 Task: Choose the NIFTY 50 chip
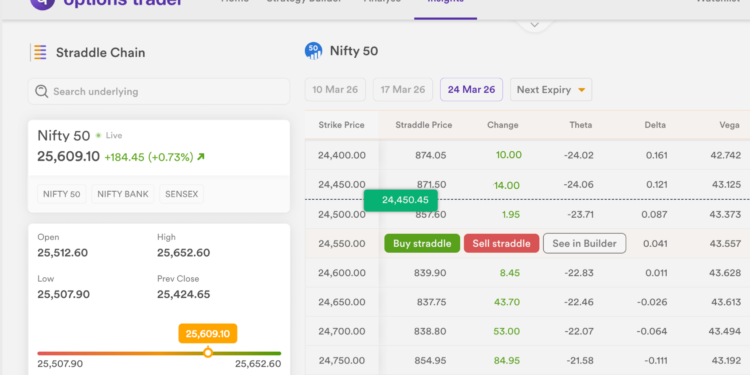tap(62, 194)
